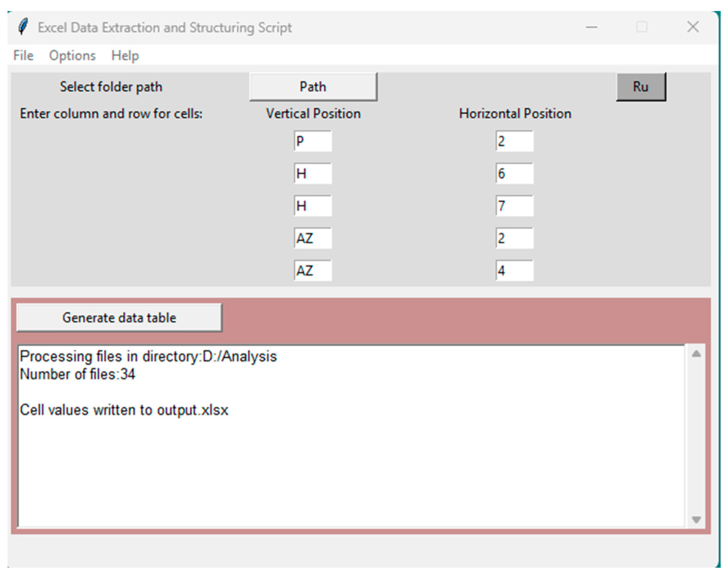The height and width of the screenshot is (579, 728).
Task: Click the feather app icon in title bar
Action: 23,27
